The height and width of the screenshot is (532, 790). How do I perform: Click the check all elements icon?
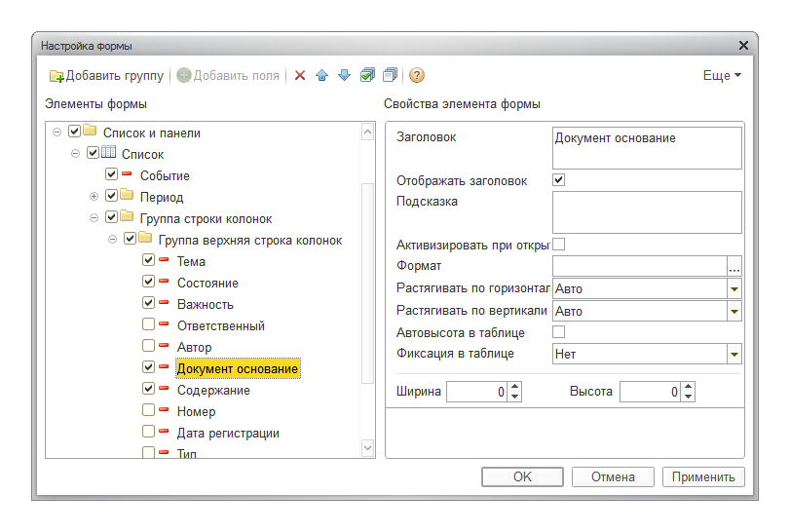367,76
